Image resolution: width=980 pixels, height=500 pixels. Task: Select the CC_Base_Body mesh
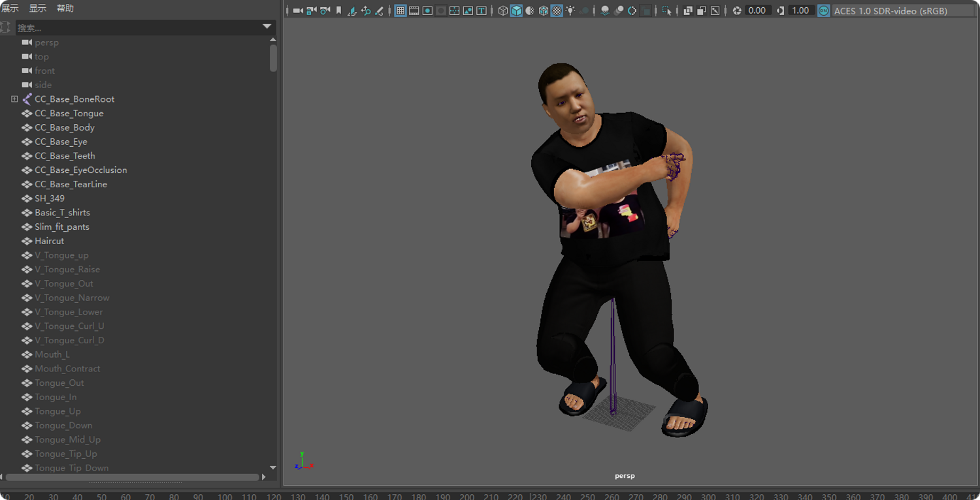tap(65, 127)
